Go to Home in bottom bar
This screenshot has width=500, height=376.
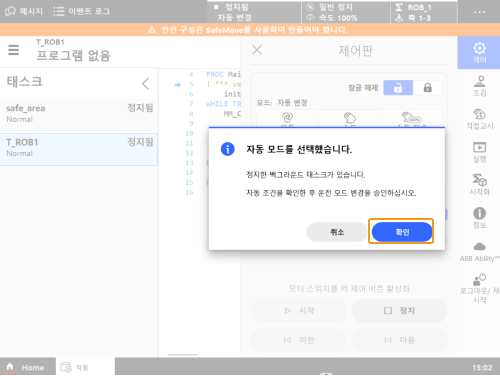(x=28, y=367)
